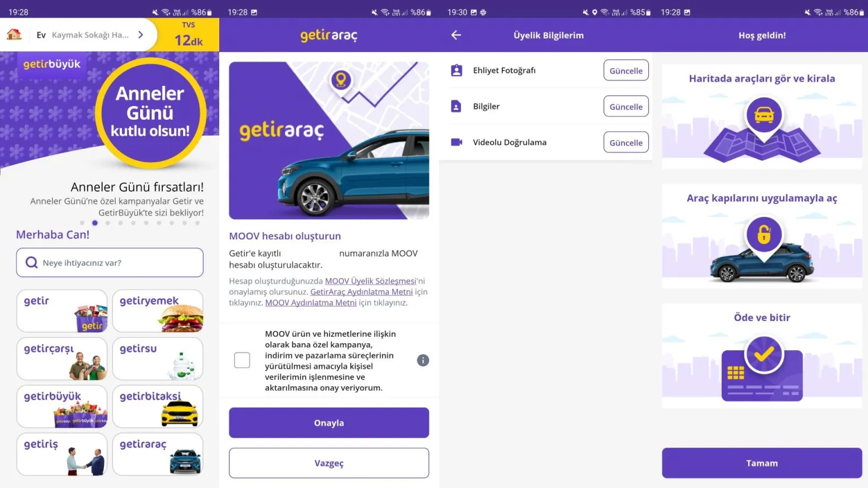Click Güncelle next to Bilgiler
Viewport: 868px width, 488px height.
(x=626, y=107)
